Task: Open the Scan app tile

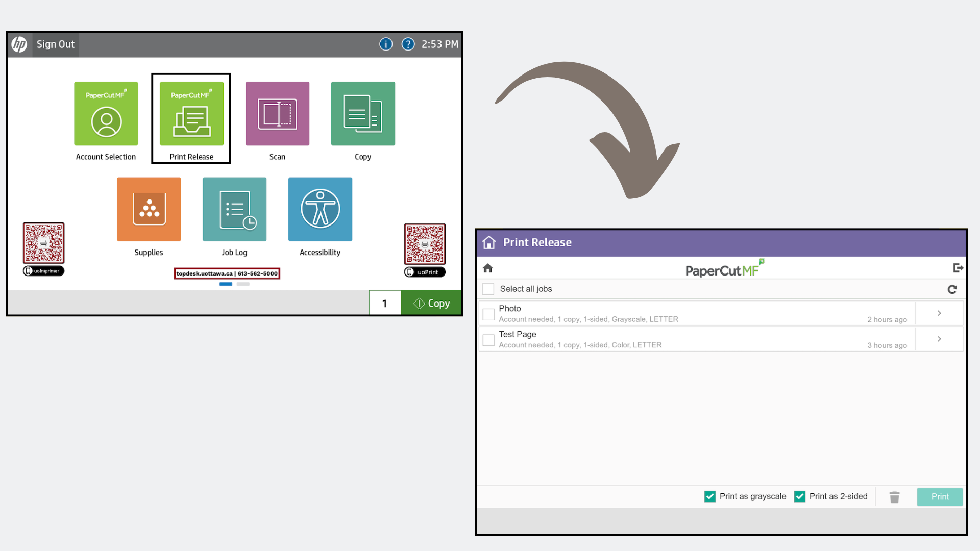Action: (277, 114)
